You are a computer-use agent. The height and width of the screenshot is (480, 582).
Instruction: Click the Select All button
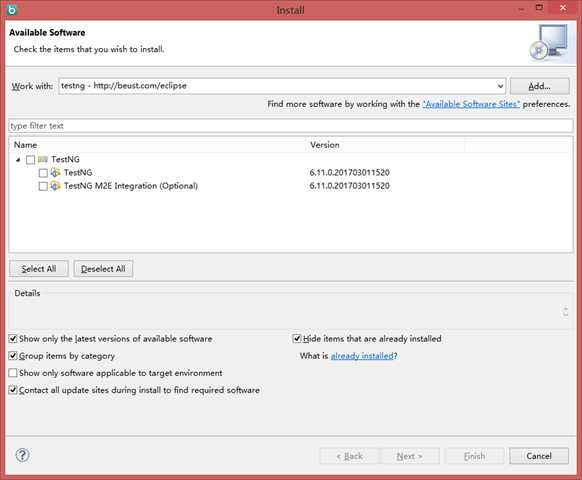pos(39,269)
